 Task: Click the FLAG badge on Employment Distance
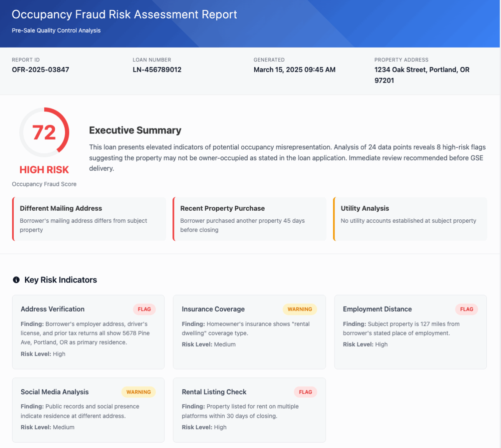(466, 309)
